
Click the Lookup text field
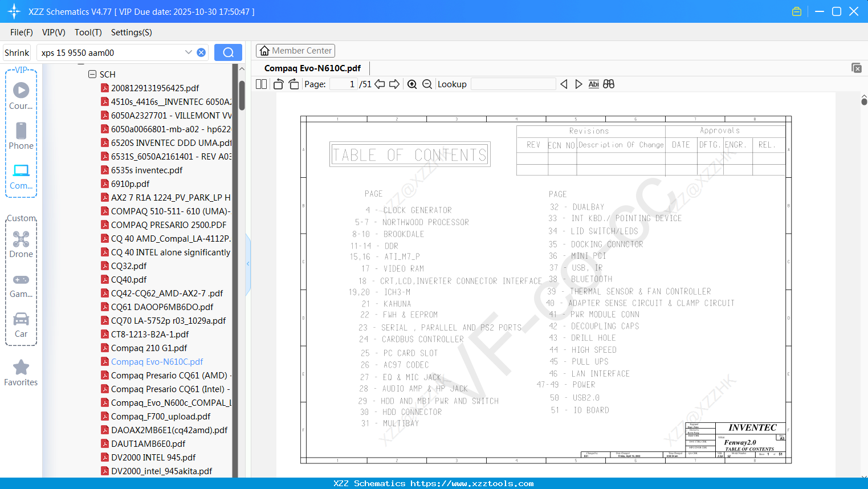[x=514, y=84]
